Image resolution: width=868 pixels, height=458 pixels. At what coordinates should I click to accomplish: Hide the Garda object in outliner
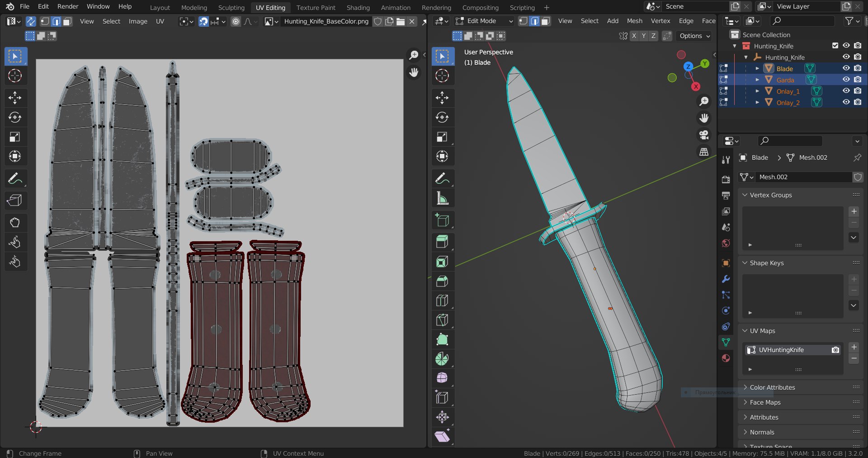click(846, 80)
